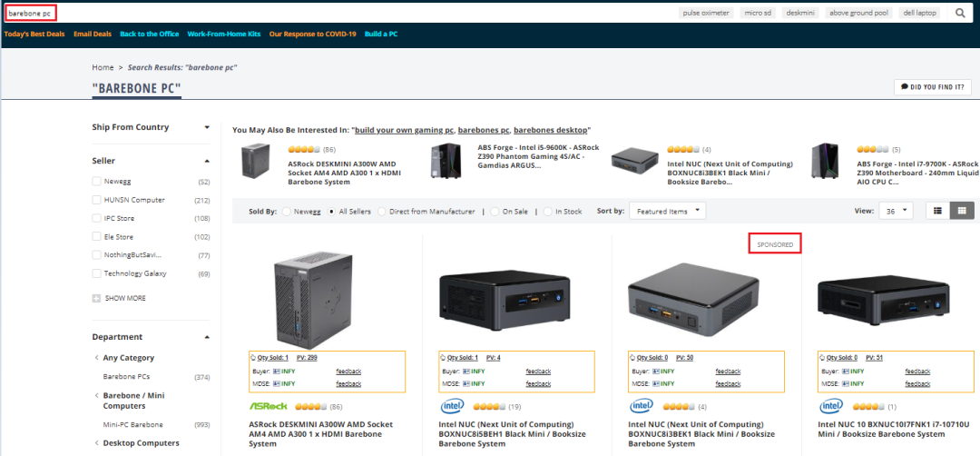Viewport: 980px width, 456px height.
Task: Select the In Stock radio option
Action: [x=548, y=212]
